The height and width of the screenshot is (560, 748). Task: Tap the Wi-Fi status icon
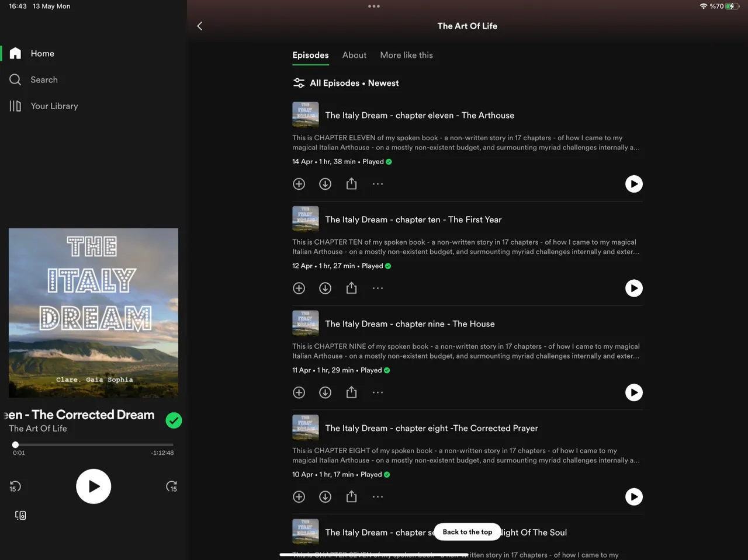pos(703,6)
